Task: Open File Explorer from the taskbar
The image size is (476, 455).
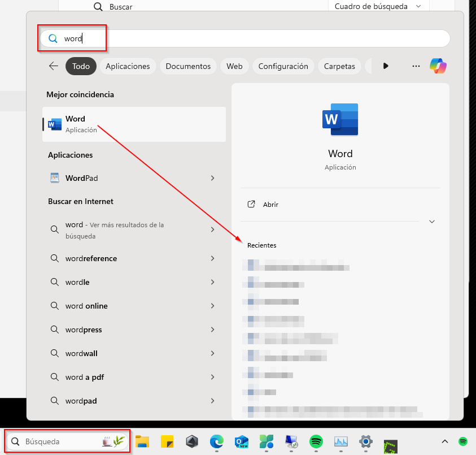Action: (x=142, y=441)
